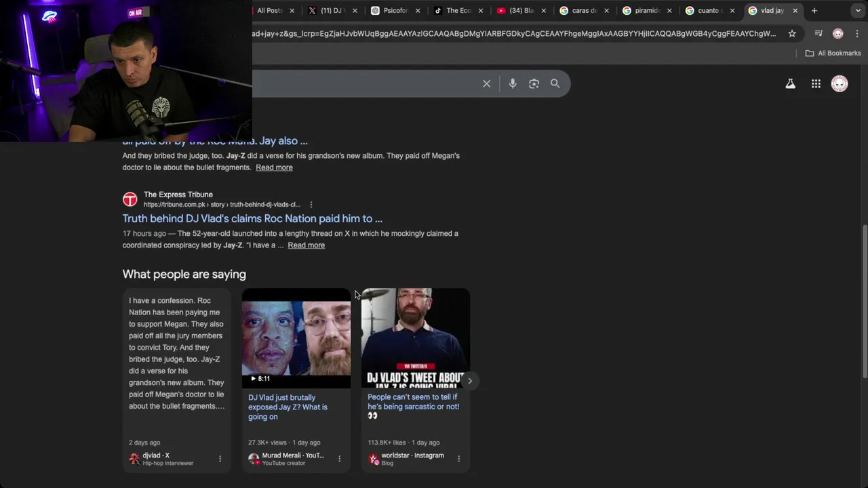Expand 'Read more' on Express Tribune snippet

point(306,245)
